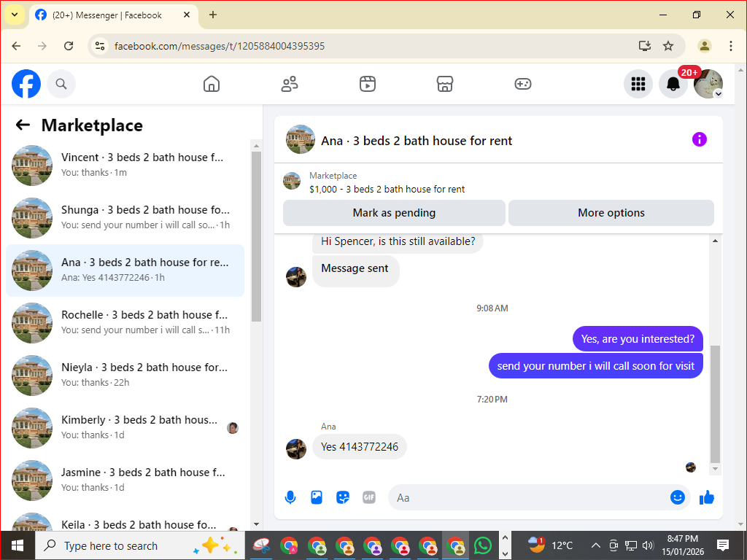Attach a photo with the image icon

[317, 497]
